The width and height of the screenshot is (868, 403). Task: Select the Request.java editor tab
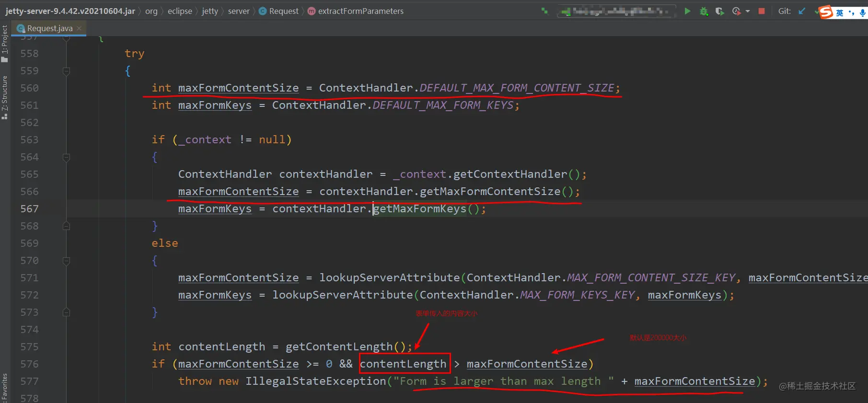pos(49,28)
